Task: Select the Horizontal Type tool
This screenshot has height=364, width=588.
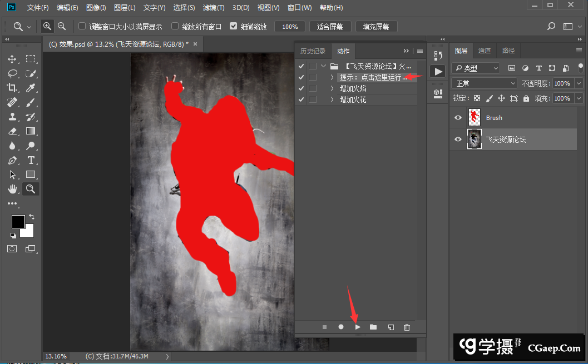Action: point(31,160)
